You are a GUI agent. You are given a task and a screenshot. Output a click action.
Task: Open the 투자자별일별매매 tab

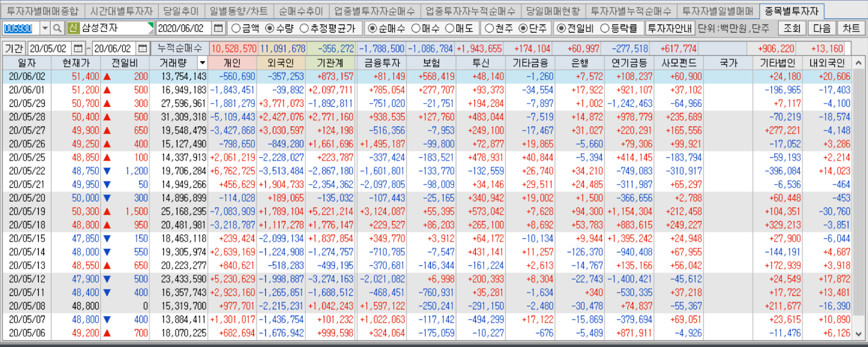click(717, 11)
